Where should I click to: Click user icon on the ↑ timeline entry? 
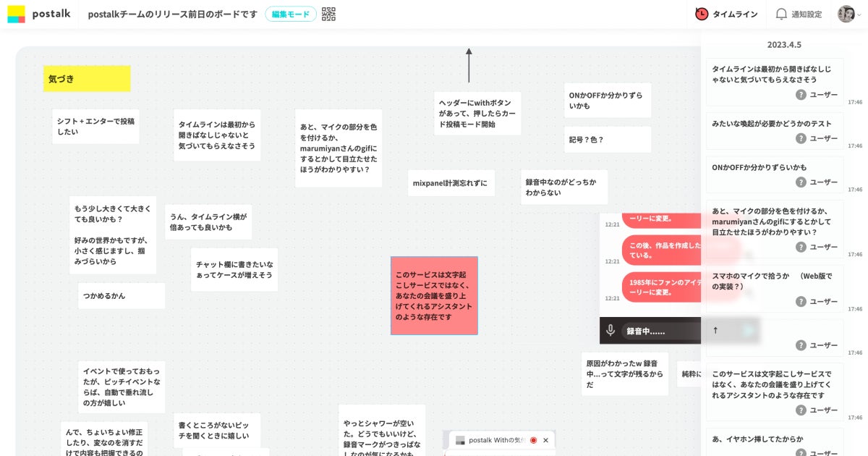[801, 345]
